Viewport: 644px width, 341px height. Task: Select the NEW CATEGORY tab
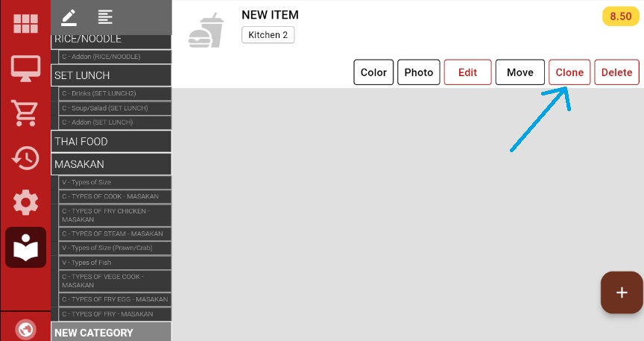click(111, 333)
